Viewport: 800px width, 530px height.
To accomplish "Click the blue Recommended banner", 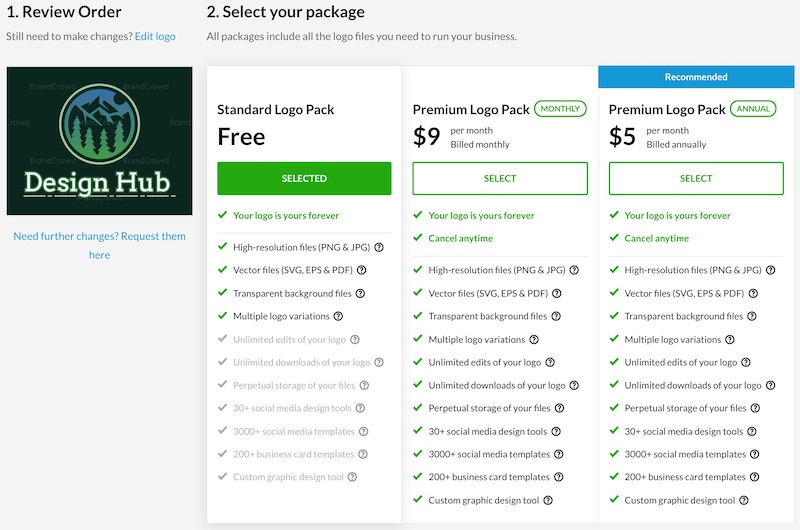I will 696,76.
